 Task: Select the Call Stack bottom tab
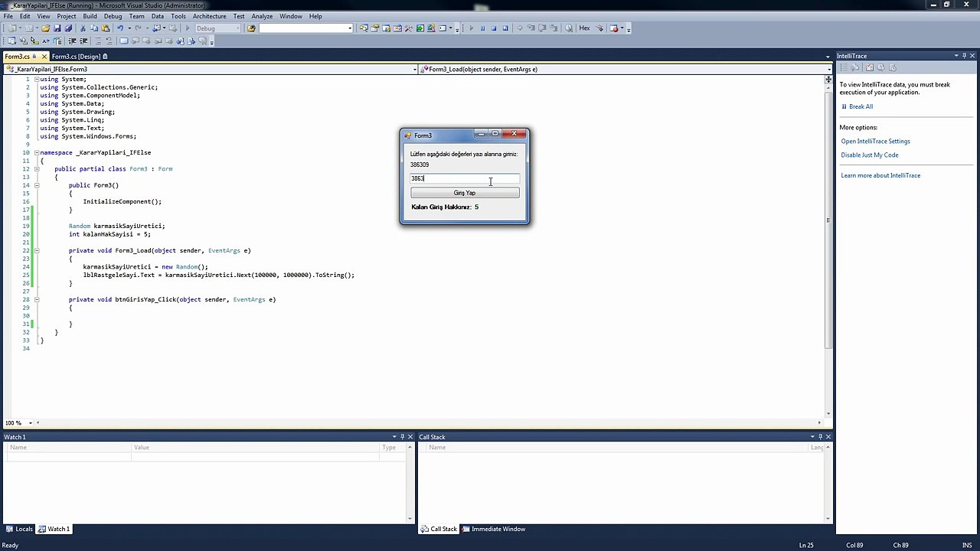439,529
